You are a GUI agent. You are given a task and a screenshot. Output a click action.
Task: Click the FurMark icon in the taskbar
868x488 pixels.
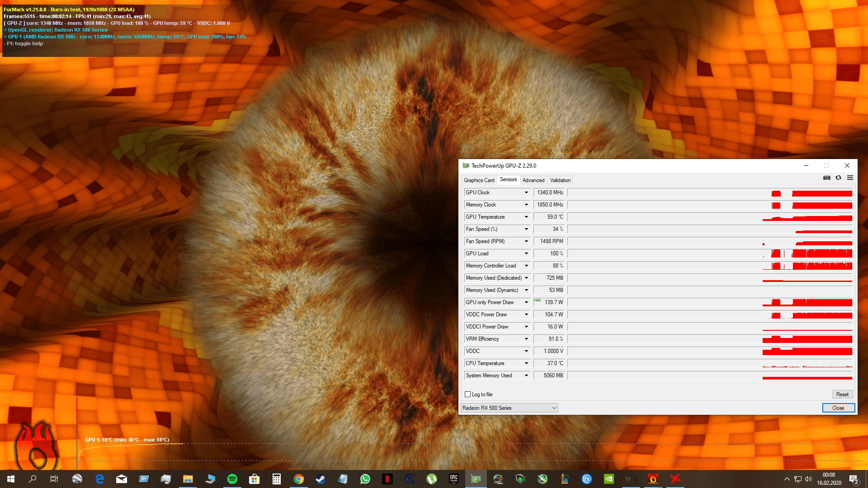pos(653,479)
